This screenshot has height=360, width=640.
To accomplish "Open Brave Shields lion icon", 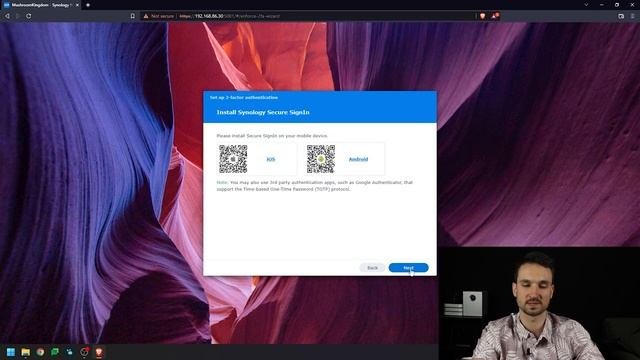I will [x=482, y=16].
